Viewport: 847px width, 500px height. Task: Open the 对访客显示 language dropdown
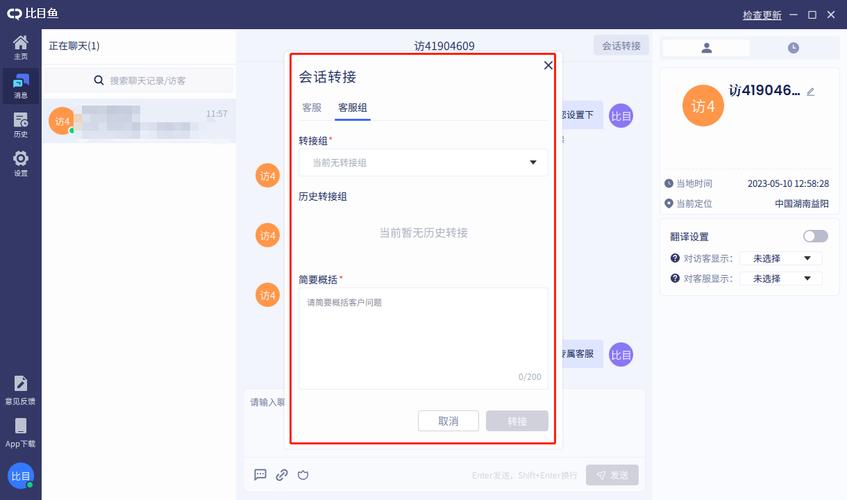pyautogui.click(x=781, y=258)
